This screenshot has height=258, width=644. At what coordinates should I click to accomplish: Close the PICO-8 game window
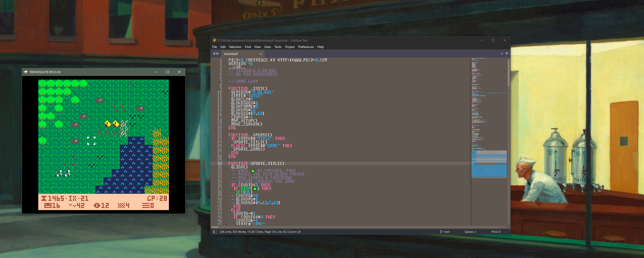click(179, 72)
